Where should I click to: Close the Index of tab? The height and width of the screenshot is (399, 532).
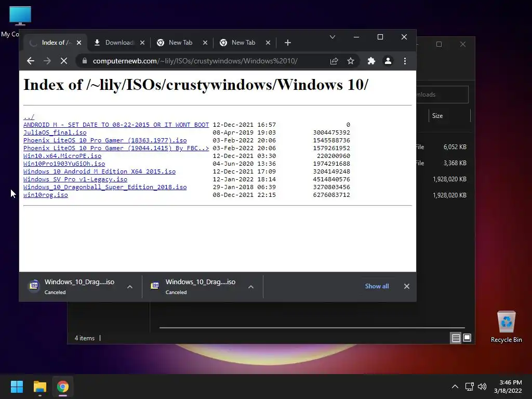point(79,43)
